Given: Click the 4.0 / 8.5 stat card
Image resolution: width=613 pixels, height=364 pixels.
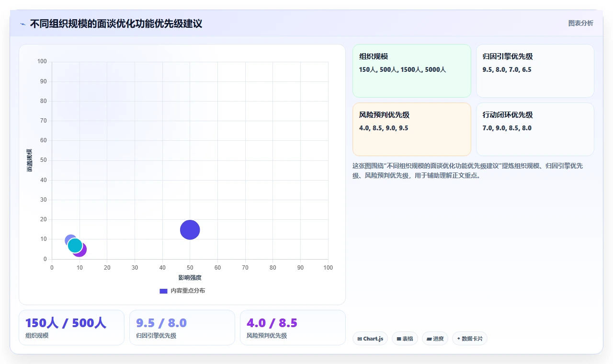Looking at the screenshot, I should pyautogui.click(x=293, y=328).
